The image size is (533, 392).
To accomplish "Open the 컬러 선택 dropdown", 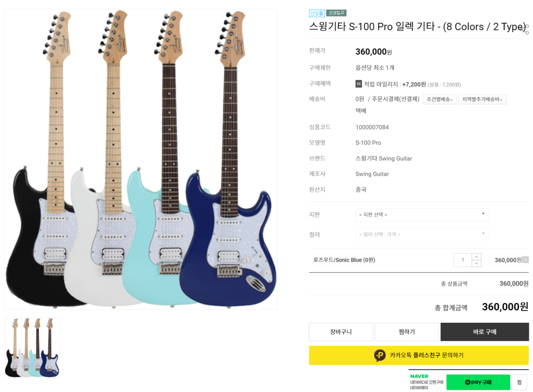I will [x=422, y=234].
